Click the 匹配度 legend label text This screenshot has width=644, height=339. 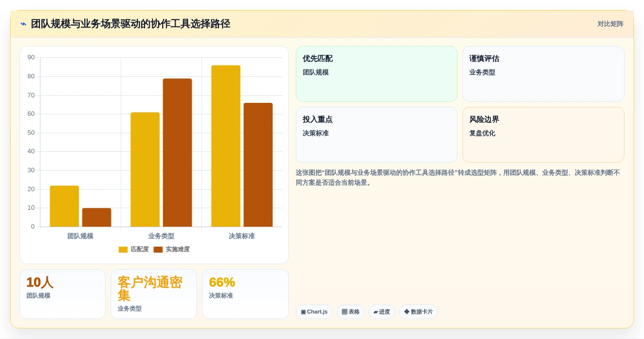(x=140, y=250)
